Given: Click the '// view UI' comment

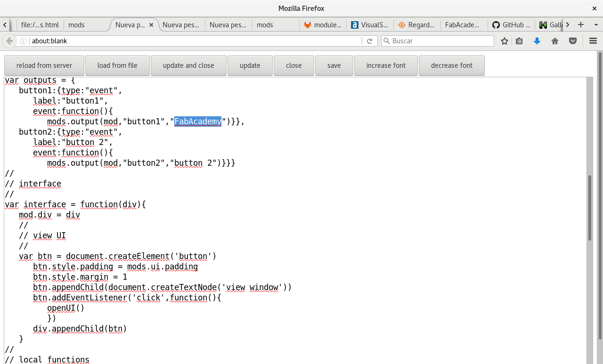Looking at the screenshot, I should click(x=42, y=235).
